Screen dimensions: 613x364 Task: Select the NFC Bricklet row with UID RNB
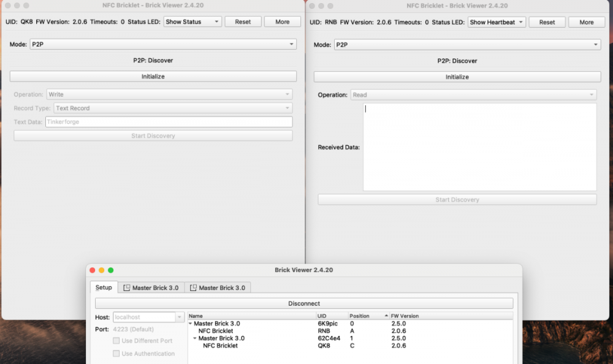click(x=215, y=331)
